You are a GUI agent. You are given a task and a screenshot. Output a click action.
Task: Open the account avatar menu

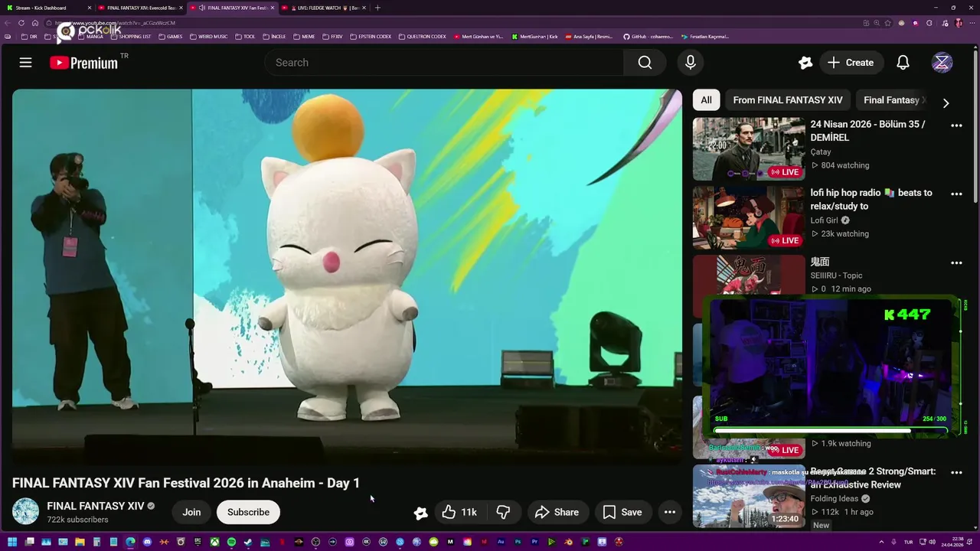pyautogui.click(x=942, y=63)
